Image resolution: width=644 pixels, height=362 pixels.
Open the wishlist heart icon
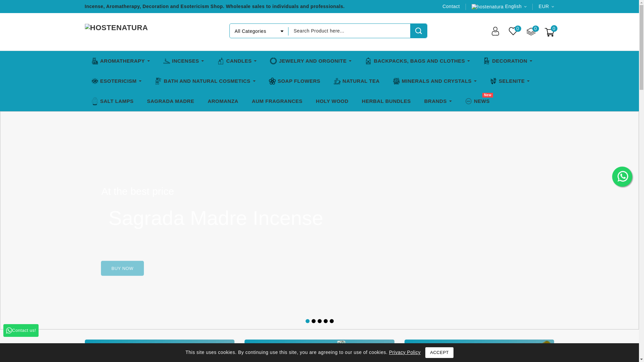pos(513,31)
